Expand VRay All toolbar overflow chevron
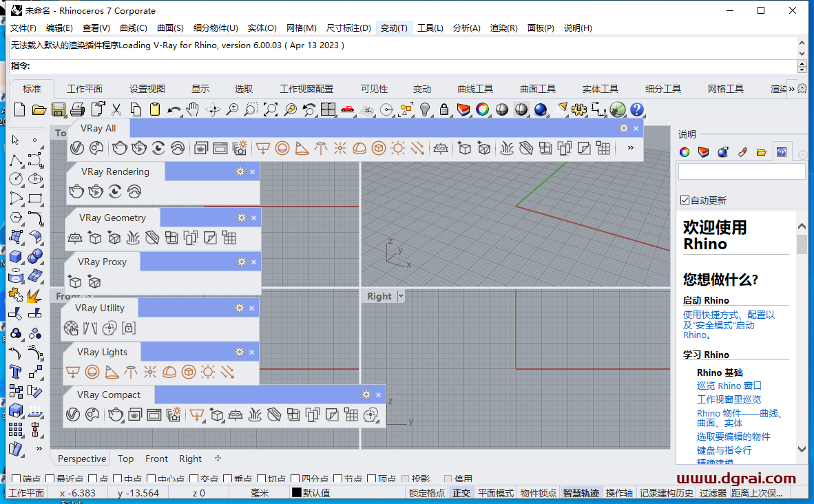The image size is (814, 504). 630,148
